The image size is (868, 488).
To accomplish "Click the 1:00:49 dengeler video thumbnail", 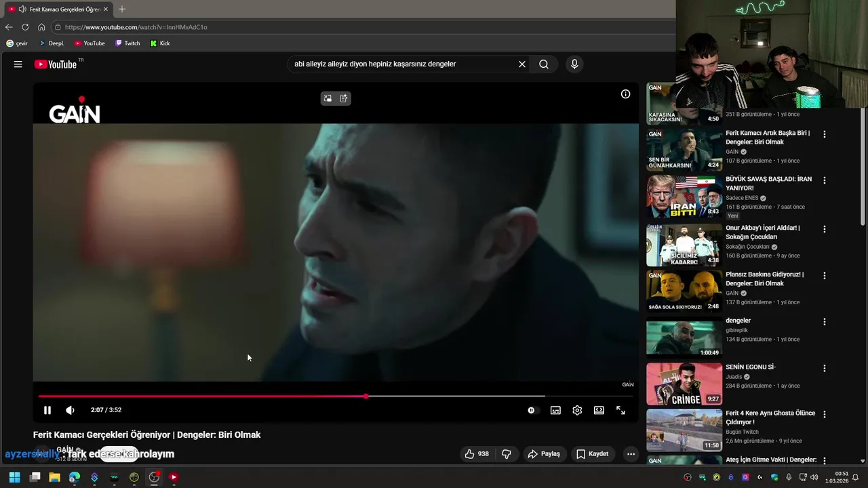I will (684, 338).
